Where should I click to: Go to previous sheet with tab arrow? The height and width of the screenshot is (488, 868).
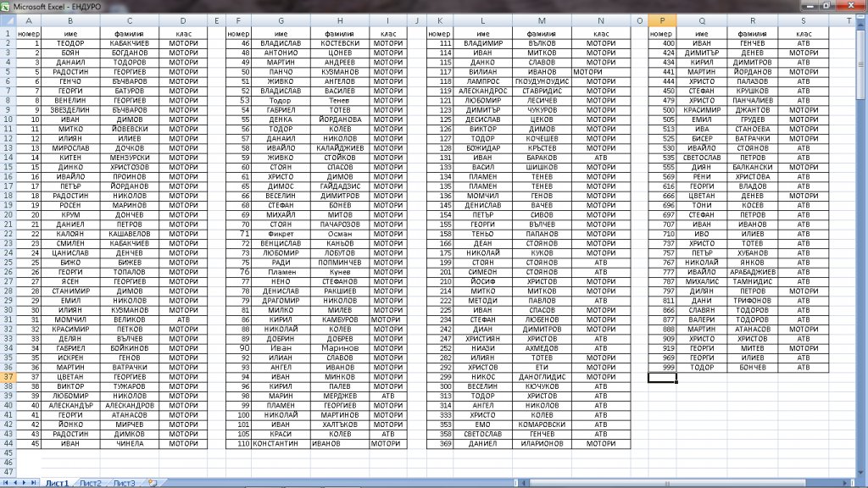click(x=15, y=483)
